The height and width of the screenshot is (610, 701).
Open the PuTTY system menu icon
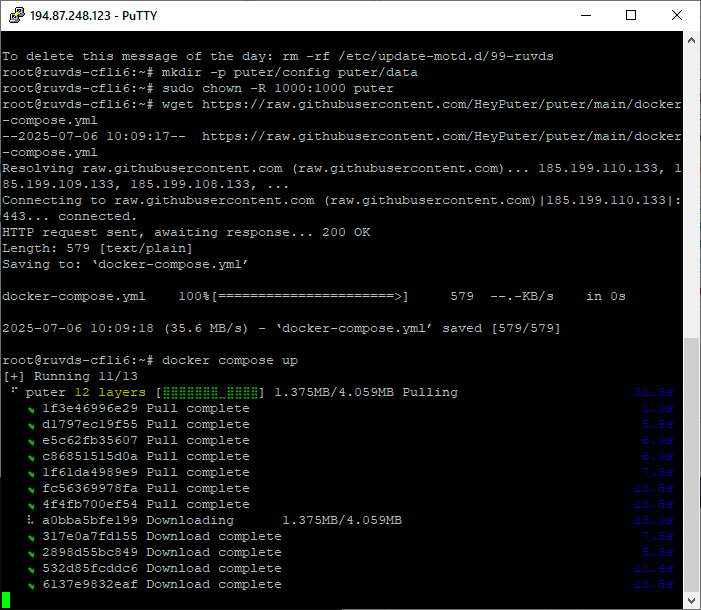click(17, 15)
